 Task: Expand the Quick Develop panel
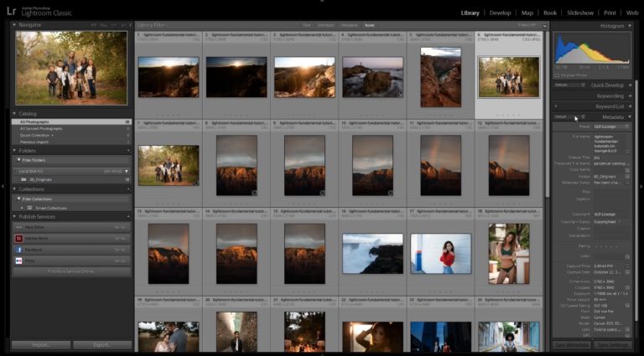(630, 85)
